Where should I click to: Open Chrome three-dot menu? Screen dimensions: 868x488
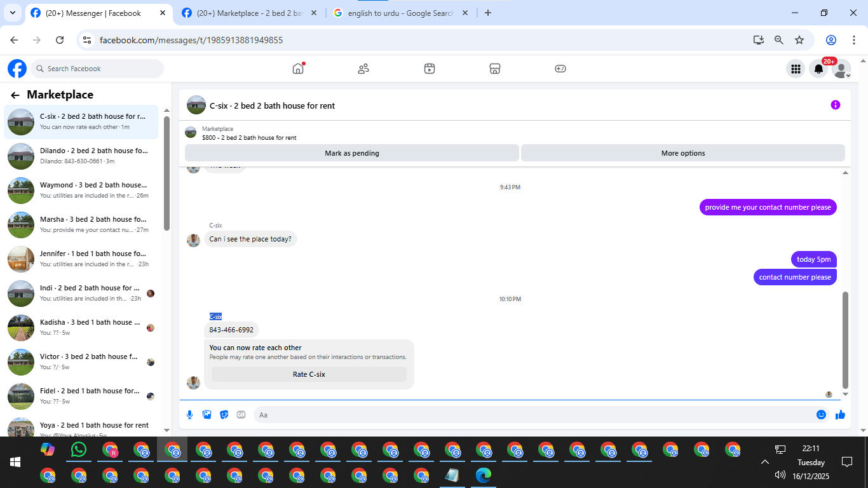(x=854, y=40)
